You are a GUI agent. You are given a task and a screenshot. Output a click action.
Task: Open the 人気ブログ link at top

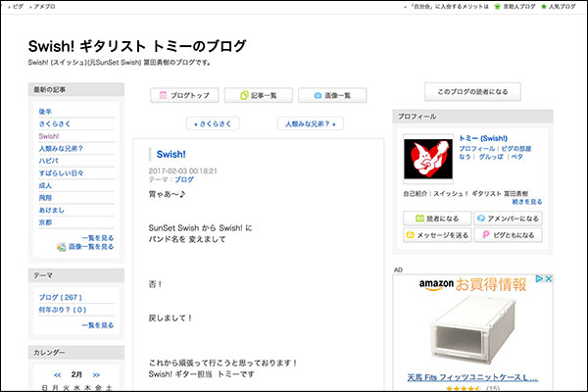pyautogui.click(x=560, y=6)
